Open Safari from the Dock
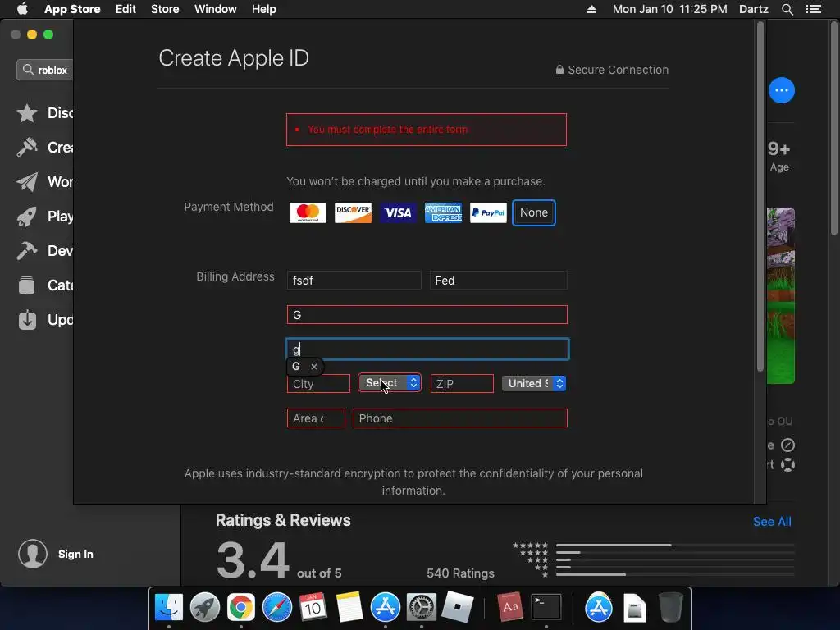 pyautogui.click(x=277, y=607)
